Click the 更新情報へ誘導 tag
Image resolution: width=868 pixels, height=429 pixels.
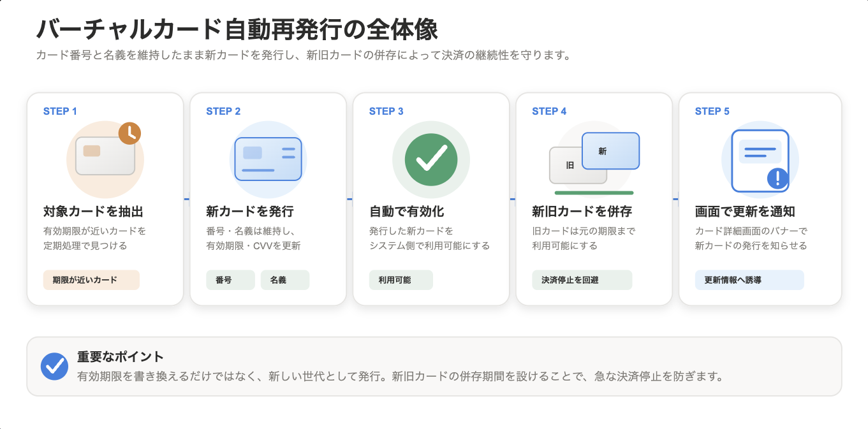click(749, 280)
